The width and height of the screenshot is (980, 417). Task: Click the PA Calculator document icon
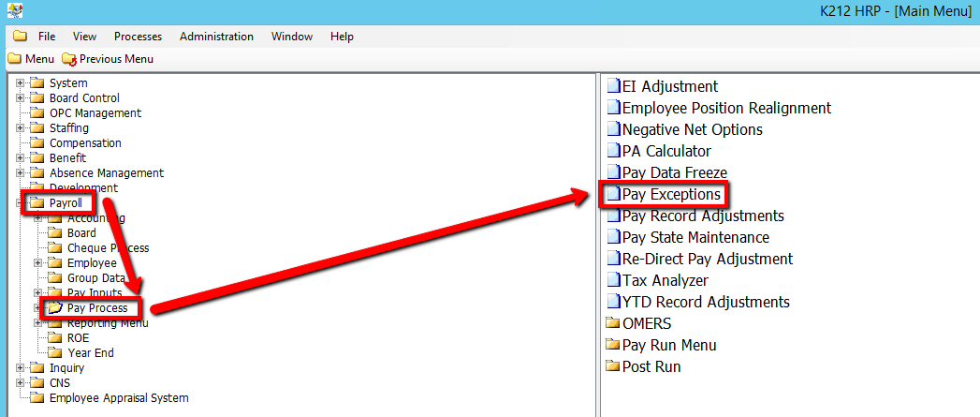tap(613, 151)
